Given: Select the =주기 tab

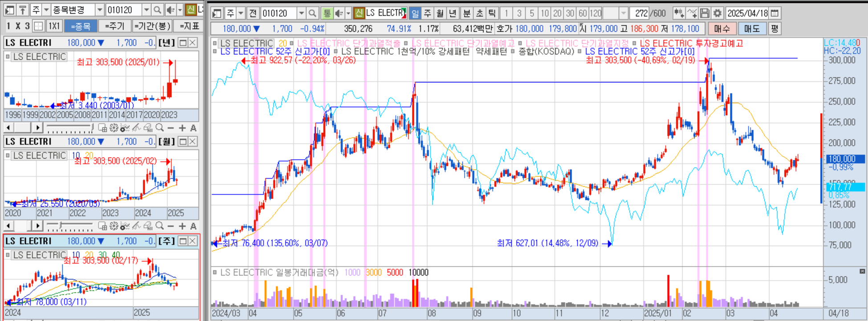Looking at the screenshot, I should tap(114, 26).
